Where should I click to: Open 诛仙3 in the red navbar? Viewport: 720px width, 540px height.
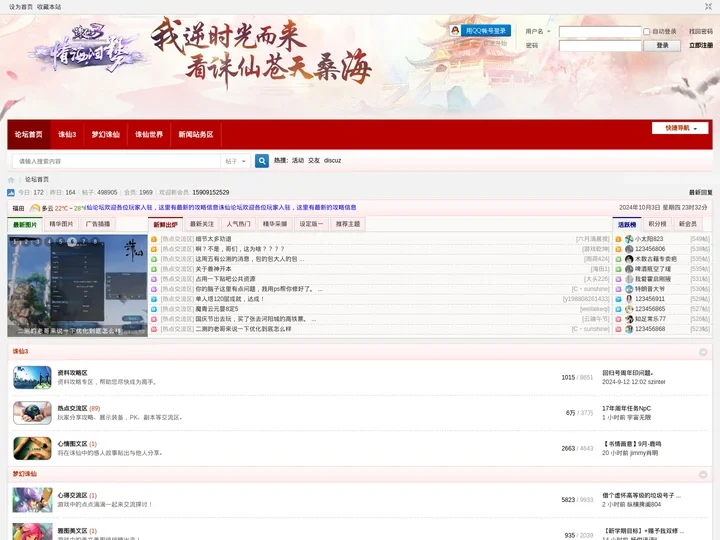tap(67, 135)
